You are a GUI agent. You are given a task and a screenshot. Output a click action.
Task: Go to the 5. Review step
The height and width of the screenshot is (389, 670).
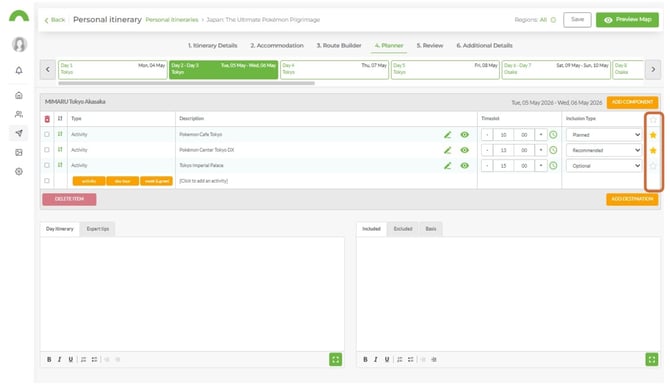pos(430,45)
